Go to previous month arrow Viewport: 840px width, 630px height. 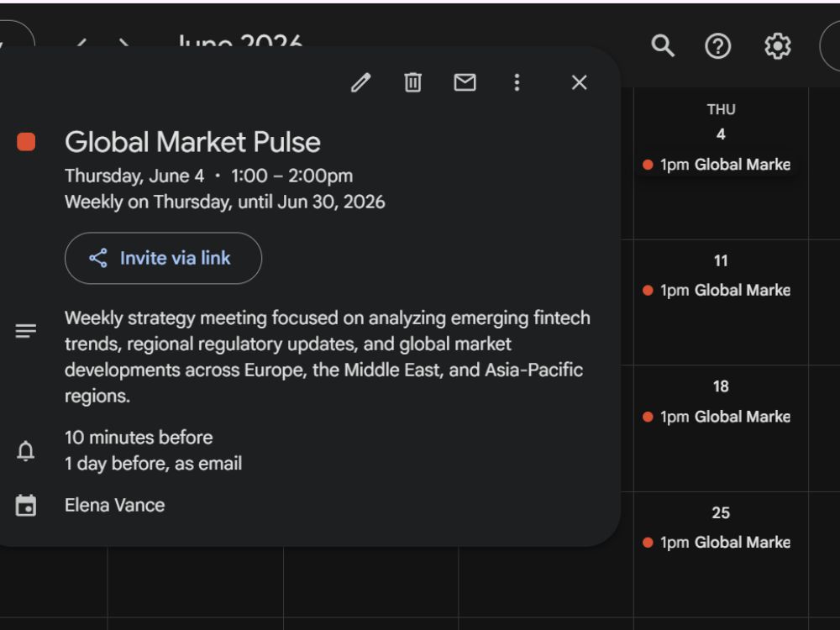coord(81,43)
